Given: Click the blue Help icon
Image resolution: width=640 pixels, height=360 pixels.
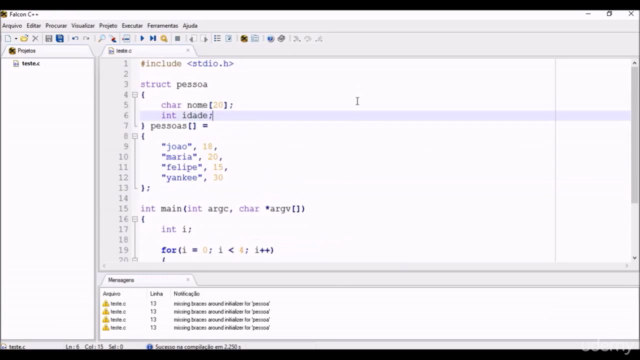Looking at the screenshot, I should click(x=270, y=39).
